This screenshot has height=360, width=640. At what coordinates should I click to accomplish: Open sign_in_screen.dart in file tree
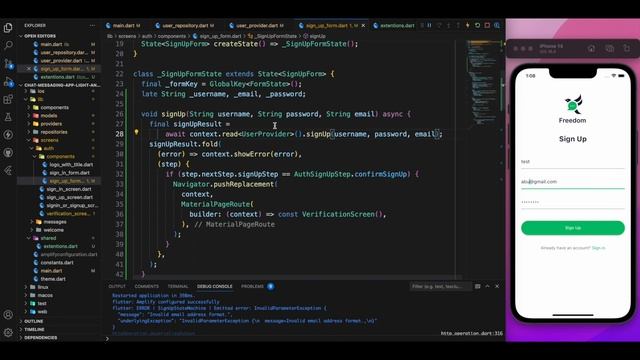tap(69, 189)
